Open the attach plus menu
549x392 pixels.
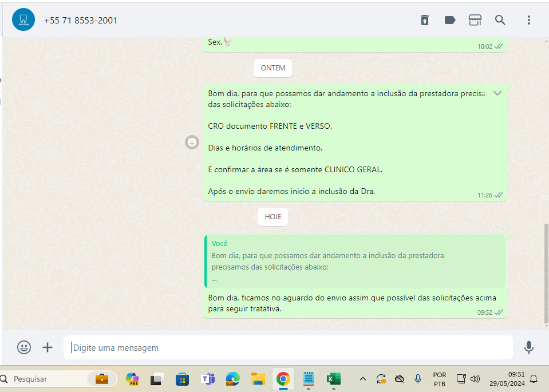[48, 347]
